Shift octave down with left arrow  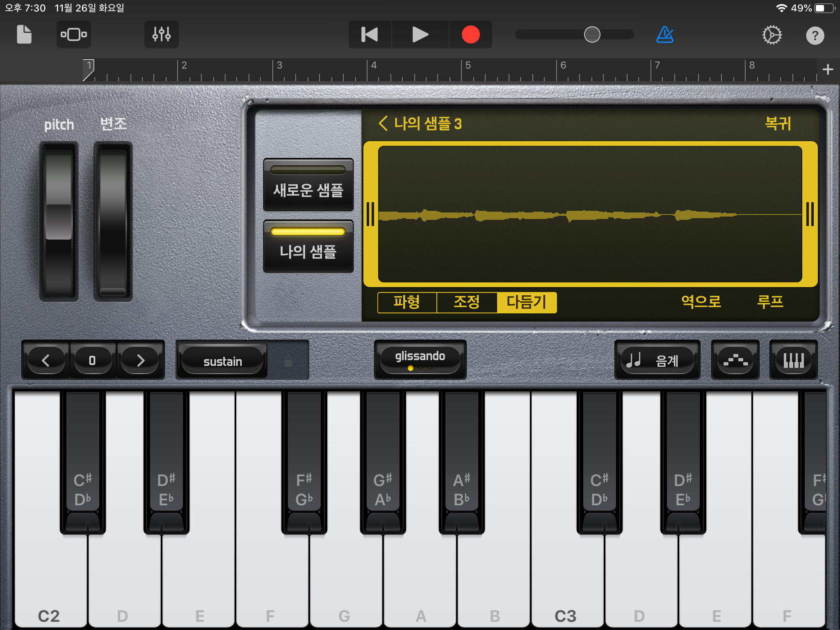[x=46, y=360]
